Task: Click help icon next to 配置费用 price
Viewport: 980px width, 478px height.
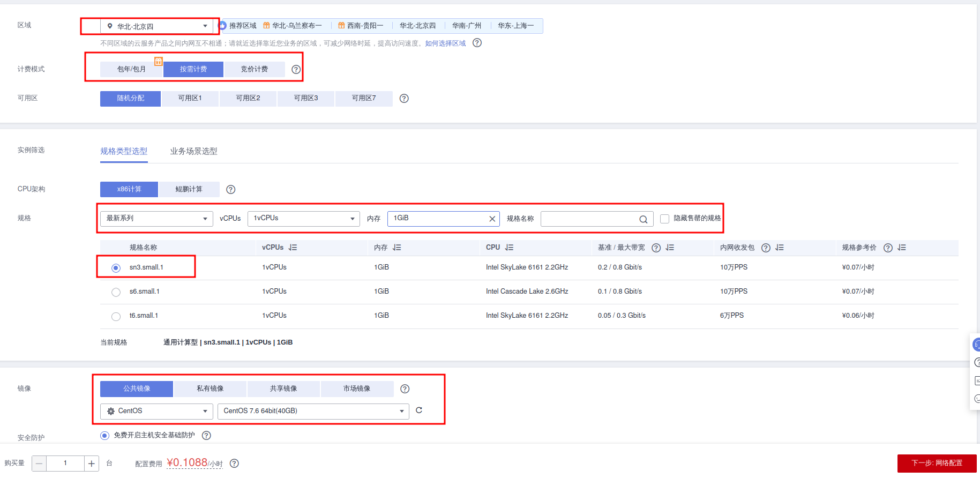Action: pyautogui.click(x=234, y=464)
